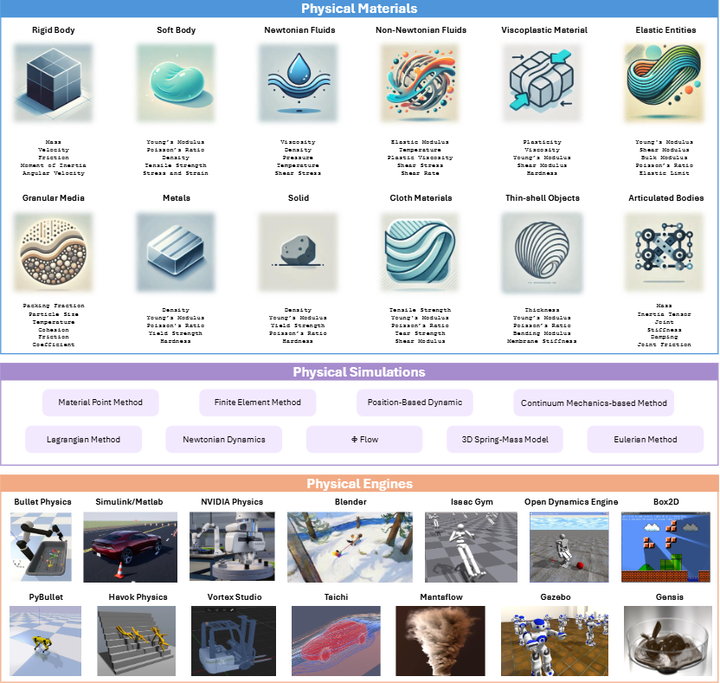Choose the Position-Based Dynamic button
The height and width of the screenshot is (683, 720).
[x=415, y=402]
